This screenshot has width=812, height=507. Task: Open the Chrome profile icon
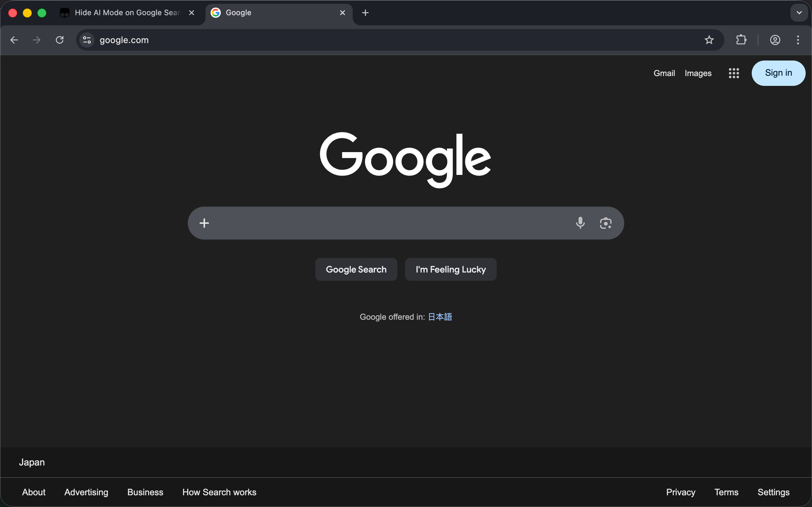click(775, 40)
